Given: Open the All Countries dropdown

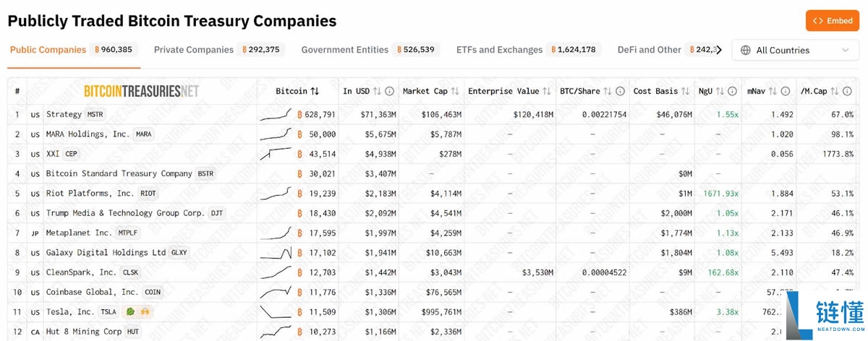Looking at the screenshot, I should pyautogui.click(x=793, y=50).
